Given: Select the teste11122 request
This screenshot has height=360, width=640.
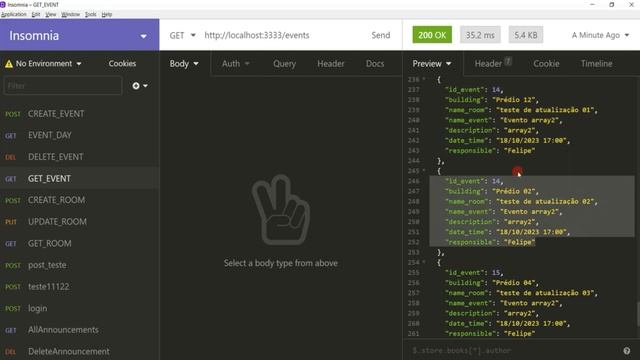Looking at the screenshot, I should [80, 287].
